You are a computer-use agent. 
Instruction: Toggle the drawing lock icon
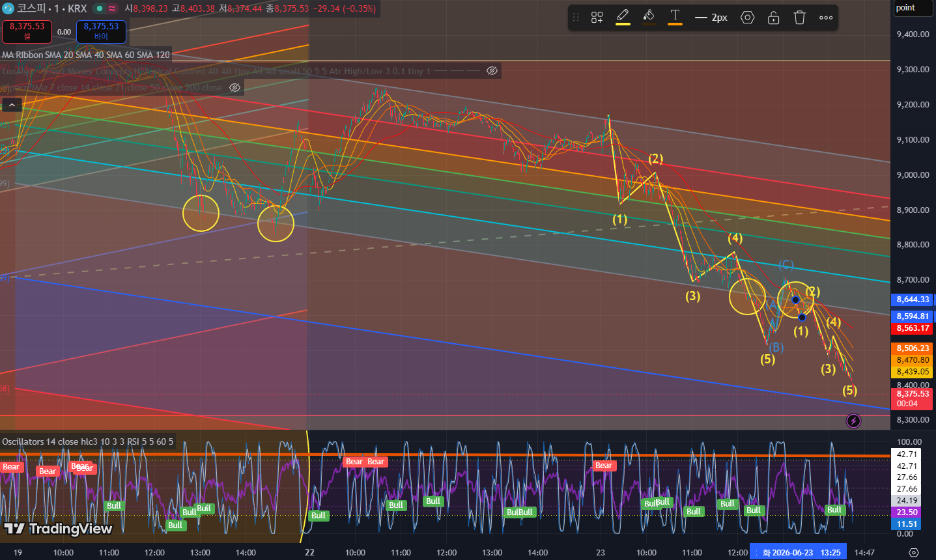[774, 18]
